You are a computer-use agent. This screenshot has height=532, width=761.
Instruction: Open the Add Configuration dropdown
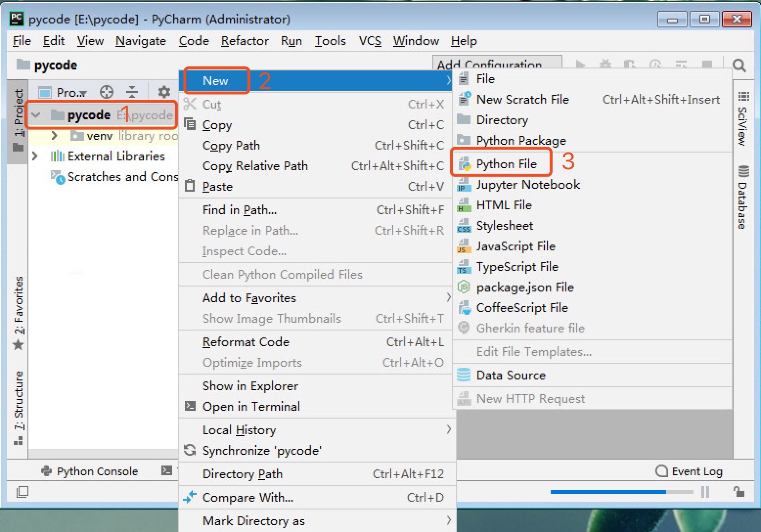point(497,64)
